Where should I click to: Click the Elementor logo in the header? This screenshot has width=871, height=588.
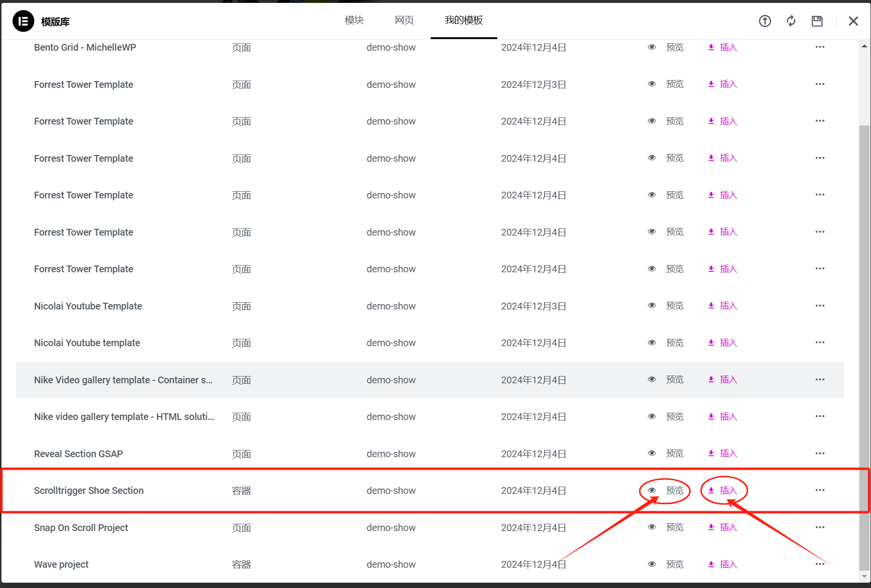(x=23, y=21)
